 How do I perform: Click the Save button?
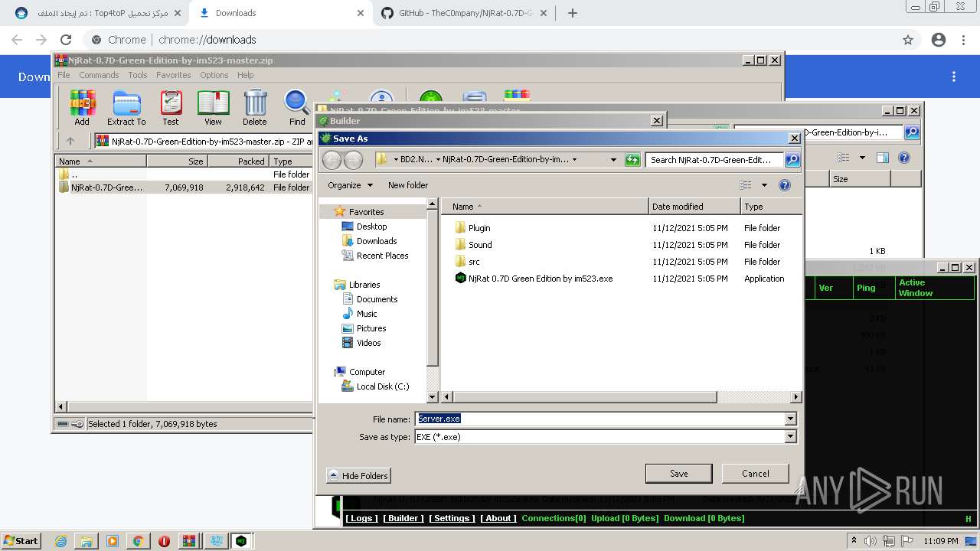pos(678,474)
